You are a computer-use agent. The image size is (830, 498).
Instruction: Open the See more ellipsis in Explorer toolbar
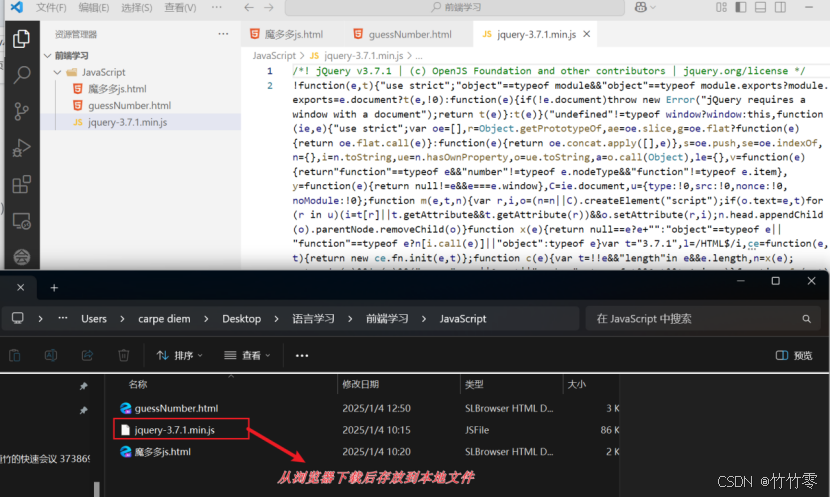pyautogui.click(x=302, y=355)
